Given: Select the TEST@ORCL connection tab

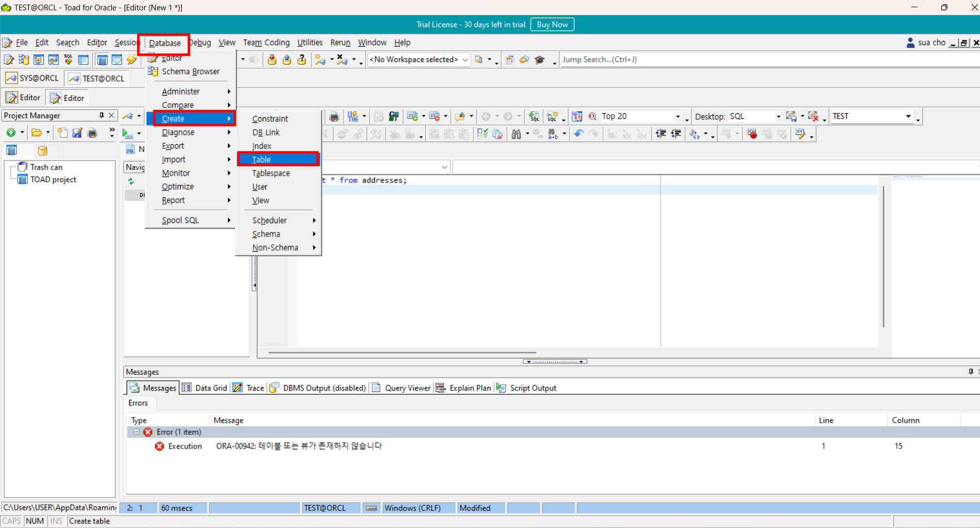Looking at the screenshot, I should (97, 79).
